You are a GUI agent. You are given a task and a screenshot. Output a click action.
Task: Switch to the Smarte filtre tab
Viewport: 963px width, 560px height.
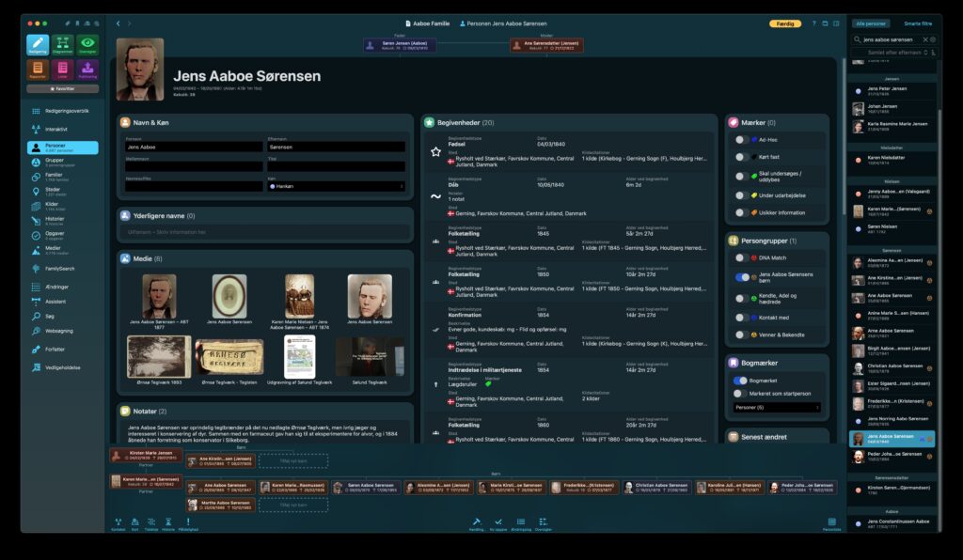(x=917, y=23)
